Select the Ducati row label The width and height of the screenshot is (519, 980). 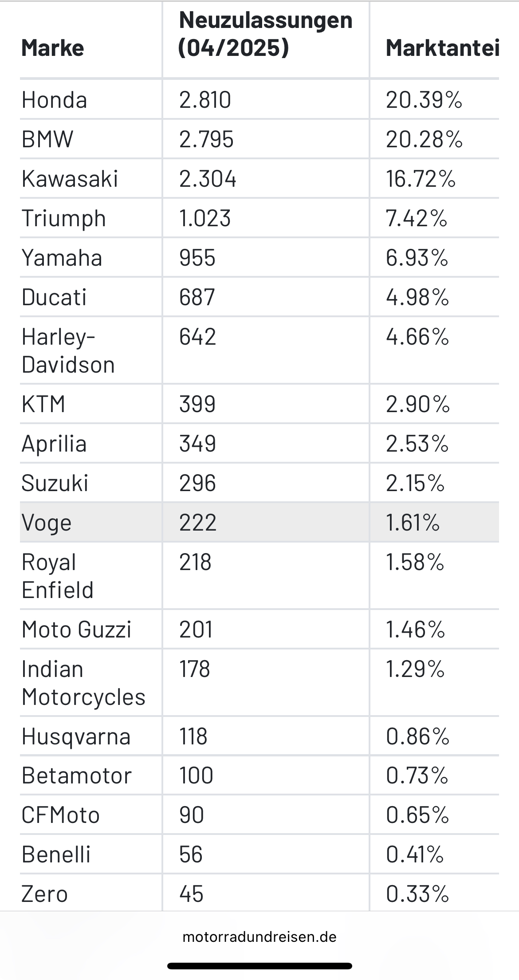[x=54, y=297]
